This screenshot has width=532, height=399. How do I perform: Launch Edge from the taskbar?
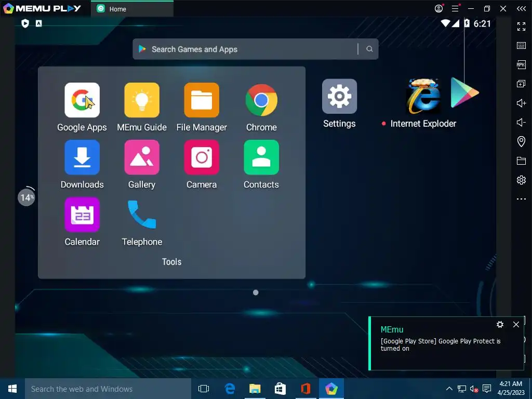pos(230,389)
